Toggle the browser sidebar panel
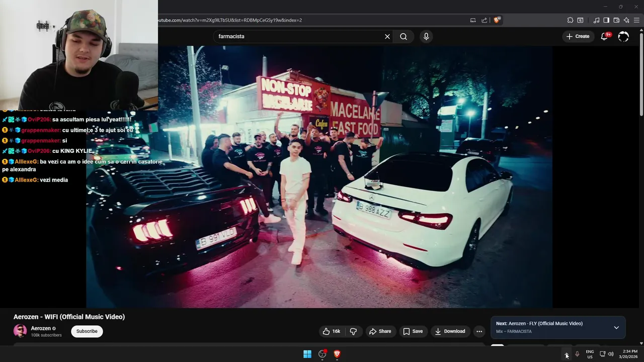 pyautogui.click(x=606, y=20)
